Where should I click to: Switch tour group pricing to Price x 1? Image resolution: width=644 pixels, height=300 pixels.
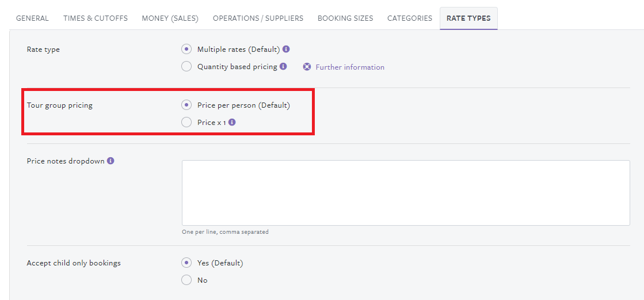186,122
